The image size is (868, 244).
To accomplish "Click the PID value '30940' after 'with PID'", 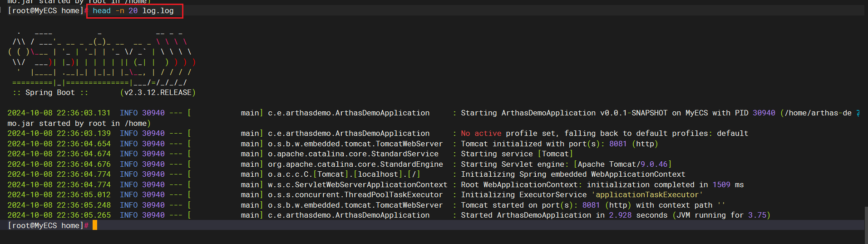I will click(x=764, y=113).
